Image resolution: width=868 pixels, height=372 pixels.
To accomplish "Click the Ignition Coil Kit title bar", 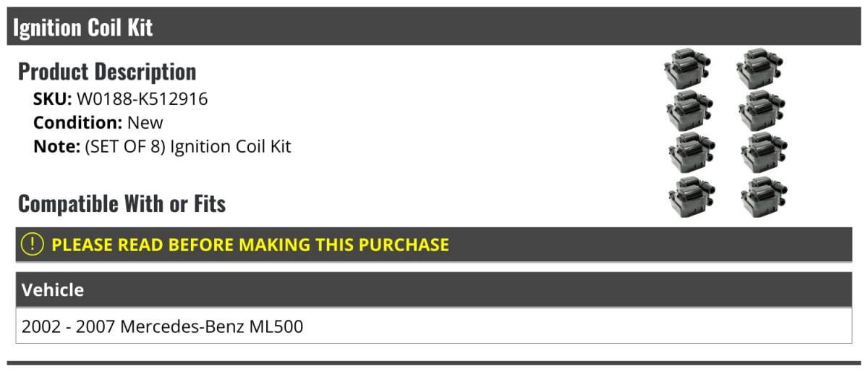I will click(x=83, y=28).
